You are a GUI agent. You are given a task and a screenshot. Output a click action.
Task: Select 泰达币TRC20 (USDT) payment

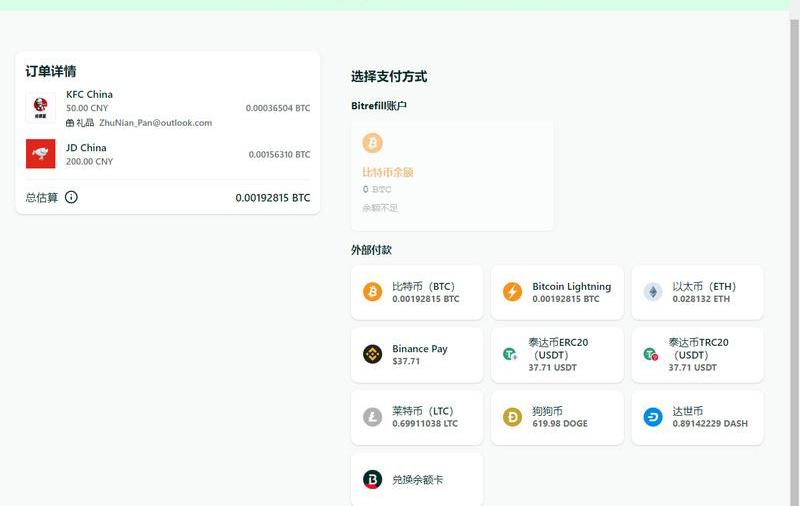tap(697, 355)
